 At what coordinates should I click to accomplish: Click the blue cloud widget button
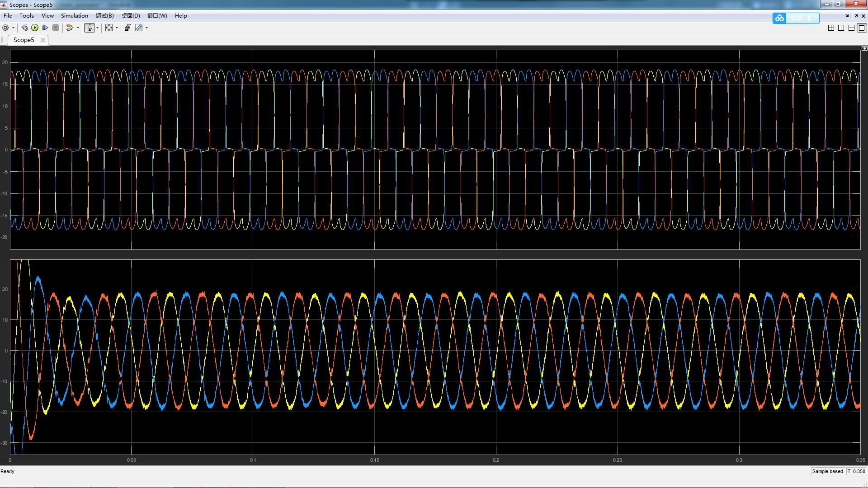point(779,18)
